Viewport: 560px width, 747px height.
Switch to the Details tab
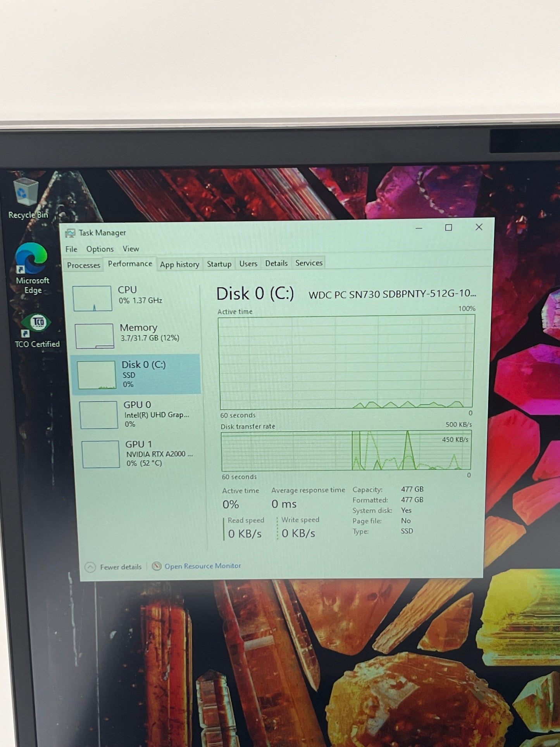coord(276,263)
